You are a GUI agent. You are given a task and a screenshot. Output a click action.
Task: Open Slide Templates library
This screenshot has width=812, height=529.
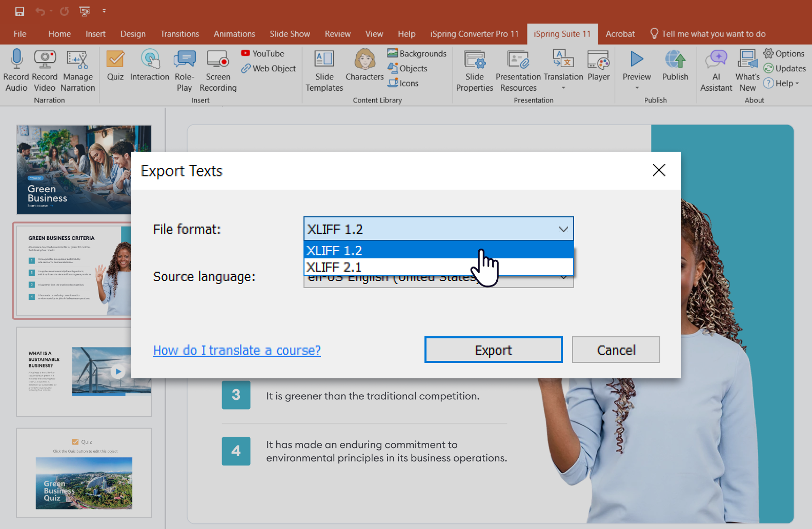pos(324,70)
